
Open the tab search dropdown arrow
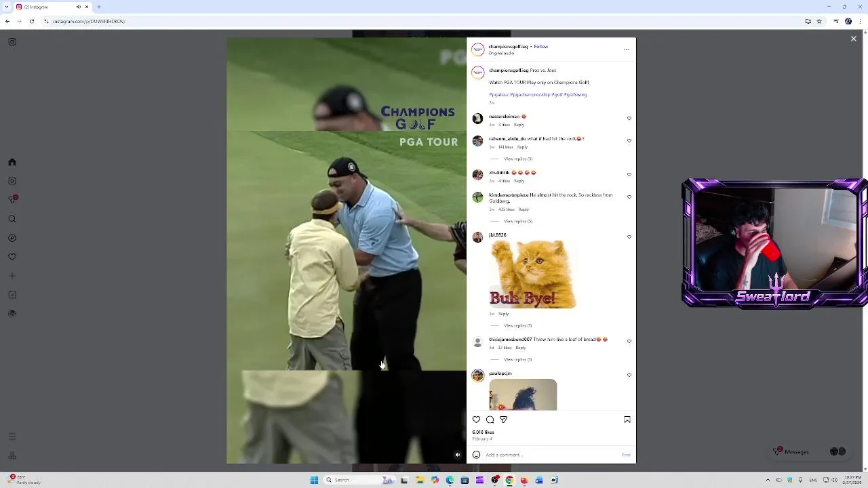point(7,7)
